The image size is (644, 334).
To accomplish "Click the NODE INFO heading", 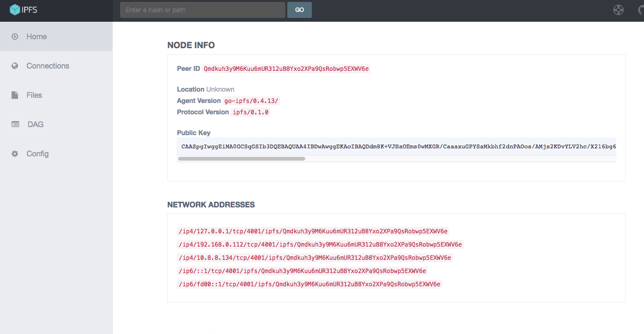I will 191,45.
